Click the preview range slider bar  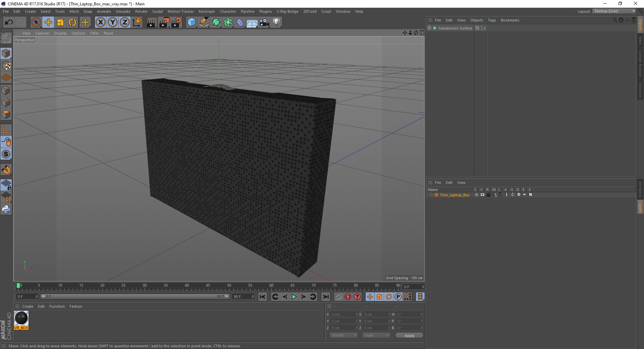click(135, 296)
